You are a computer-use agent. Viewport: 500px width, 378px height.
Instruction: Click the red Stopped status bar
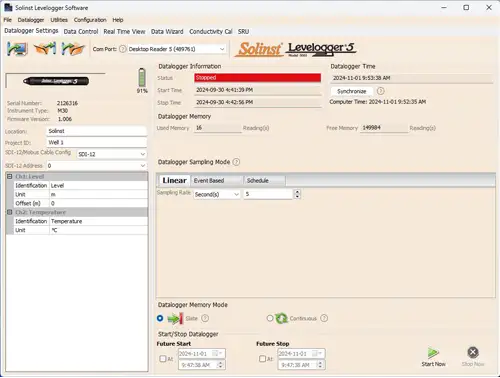257,78
